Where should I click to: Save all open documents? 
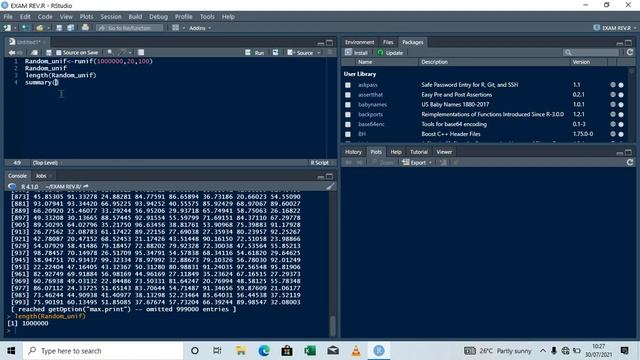[x=71, y=28]
